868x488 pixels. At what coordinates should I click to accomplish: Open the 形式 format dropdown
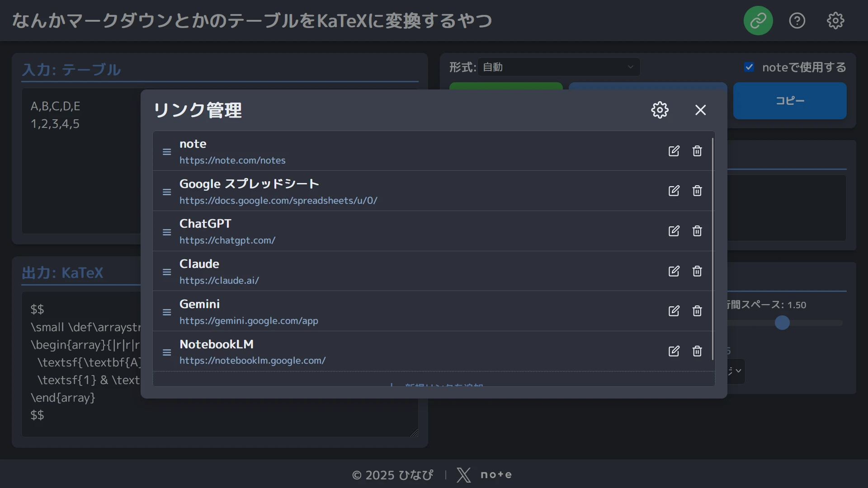[x=559, y=67]
